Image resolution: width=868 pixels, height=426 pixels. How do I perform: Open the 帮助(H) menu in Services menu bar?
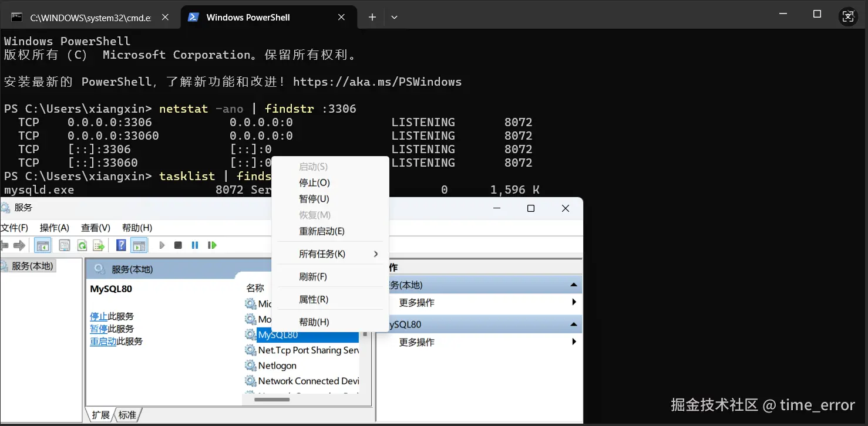point(137,228)
